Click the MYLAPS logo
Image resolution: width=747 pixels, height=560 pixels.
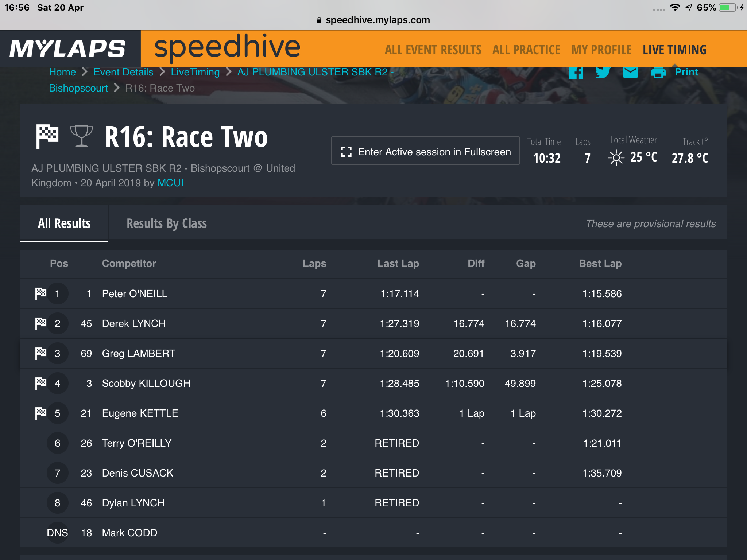pyautogui.click(x=67, y=49)
